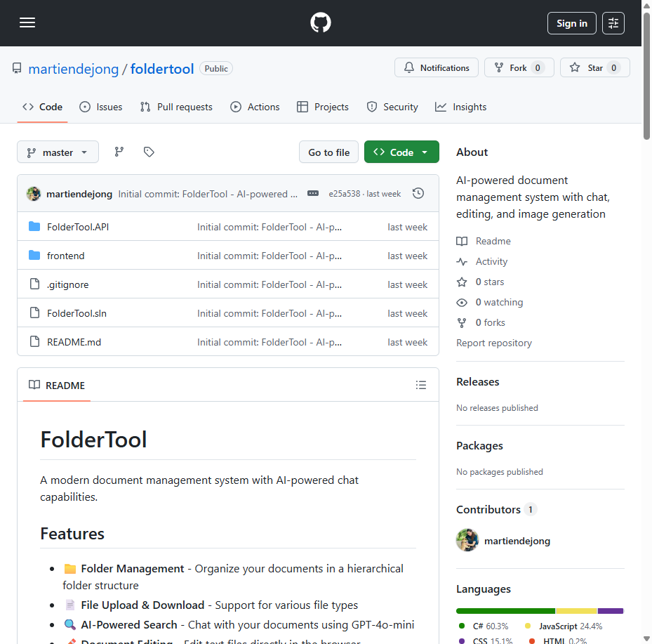Viewport: 652px width, 644px height.
Task: Open the frontend folder
Action: (66, 256)
